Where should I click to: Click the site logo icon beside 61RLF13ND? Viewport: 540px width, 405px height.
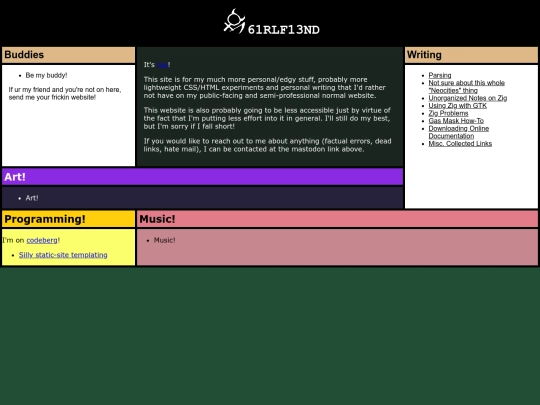235,21
